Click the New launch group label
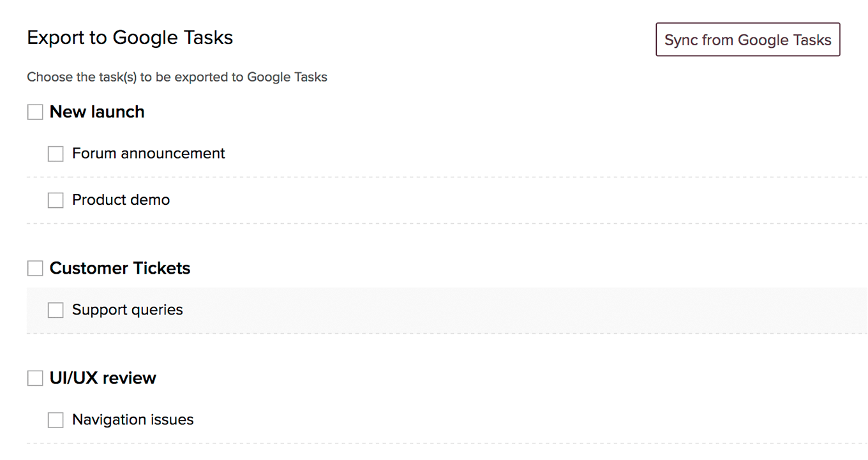Viewport: 868px width, 460px height. (x=97, y=112)
